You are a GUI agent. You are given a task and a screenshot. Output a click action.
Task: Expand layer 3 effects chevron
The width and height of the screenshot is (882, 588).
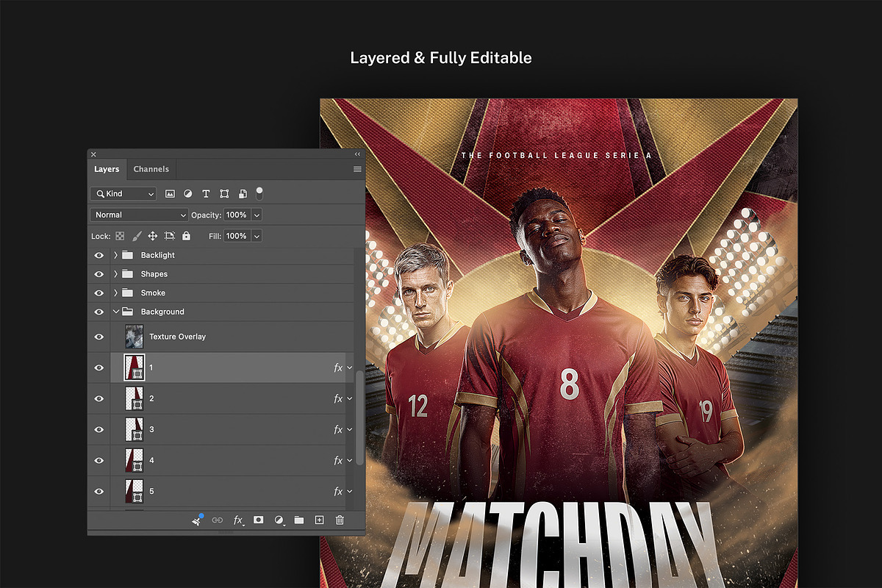pos(350,429)
